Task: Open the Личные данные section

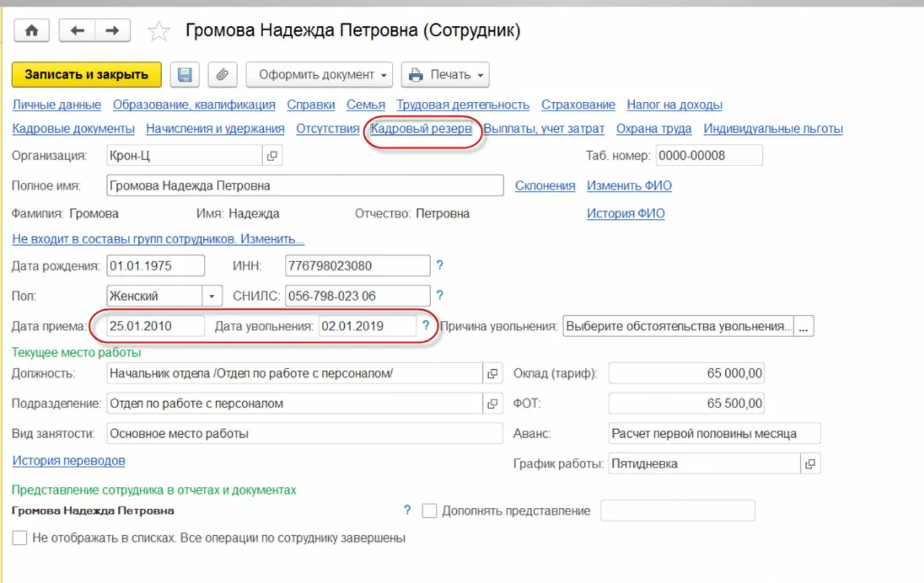Action: [56, 105]
